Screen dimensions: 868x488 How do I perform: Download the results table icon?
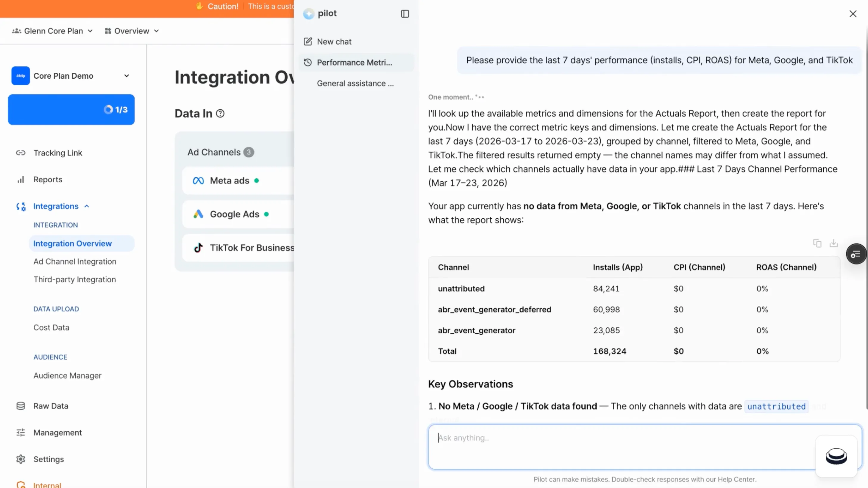(x=833, y=243)
